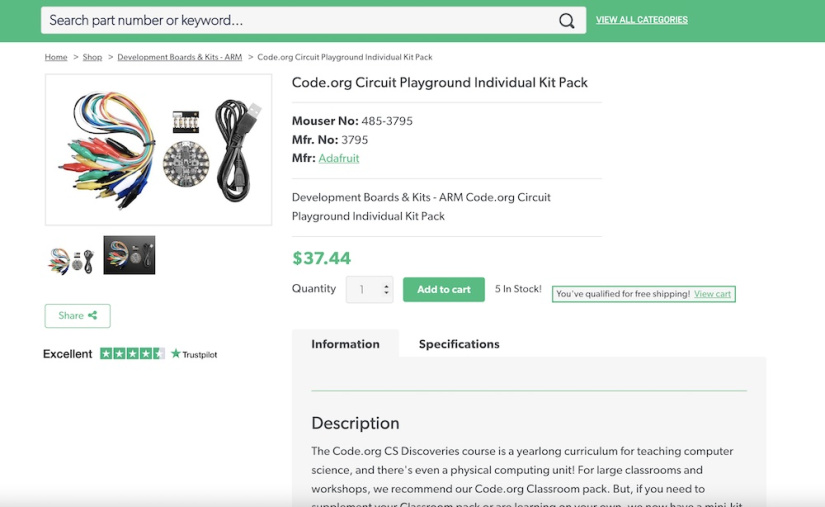Click the View All Categories link
The image size is (825, 507).
641,20
